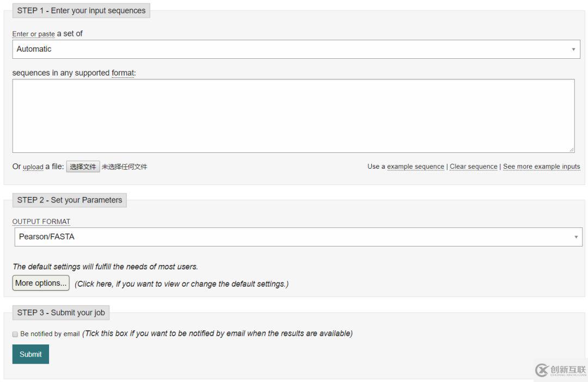Screen dimensions: 588x382
Task: Open the Pearson/FASTA output format dropdown
Action: [298, 237]
